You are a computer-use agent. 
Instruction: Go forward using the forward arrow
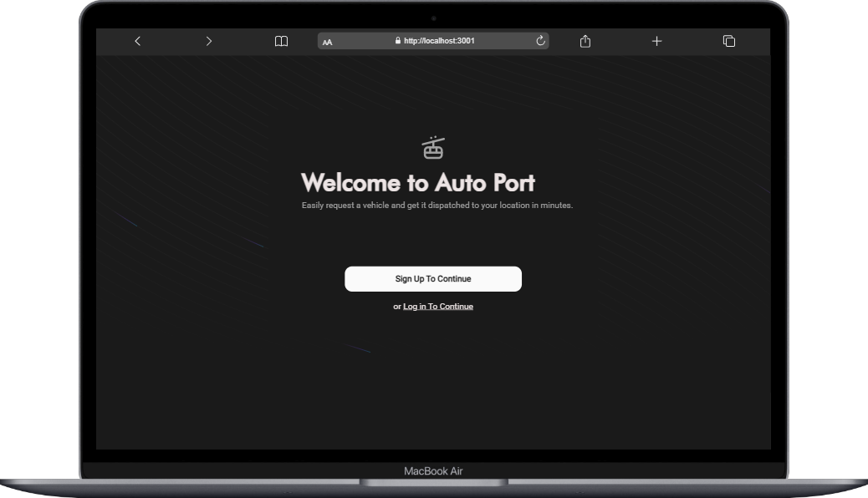tap(209, 41)
